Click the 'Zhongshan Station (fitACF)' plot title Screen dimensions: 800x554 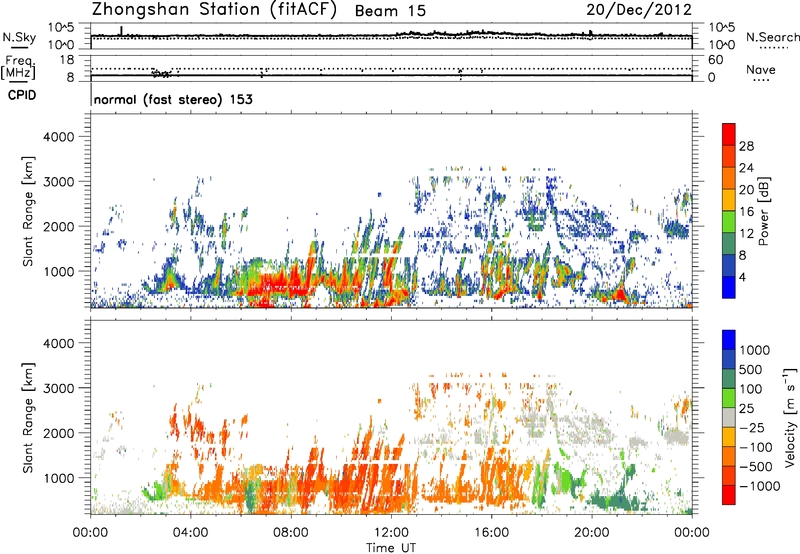[x=214, y=10]
